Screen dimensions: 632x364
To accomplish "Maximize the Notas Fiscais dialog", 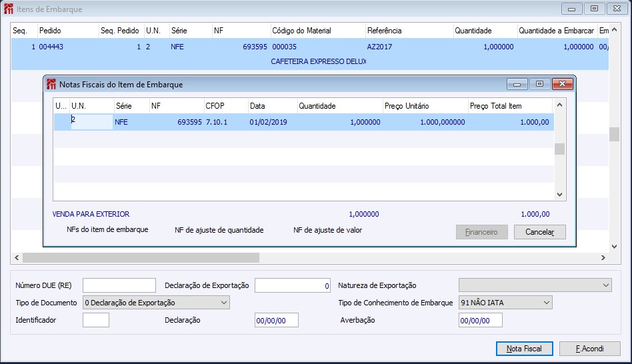I will pos(539,84).
